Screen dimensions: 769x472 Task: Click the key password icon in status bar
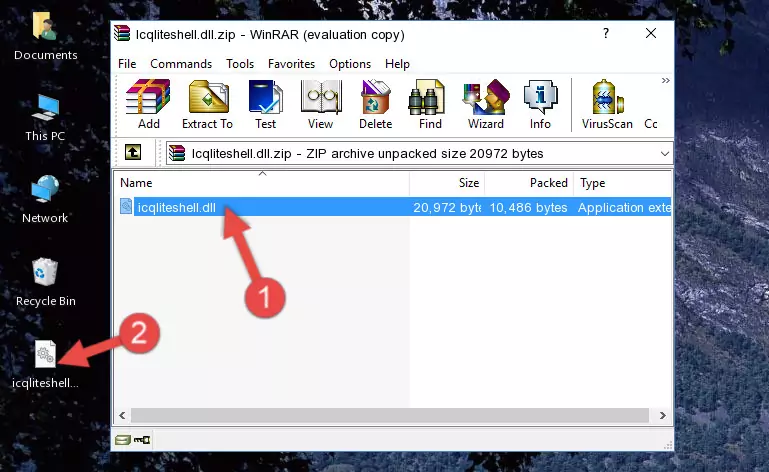point(142,440)
